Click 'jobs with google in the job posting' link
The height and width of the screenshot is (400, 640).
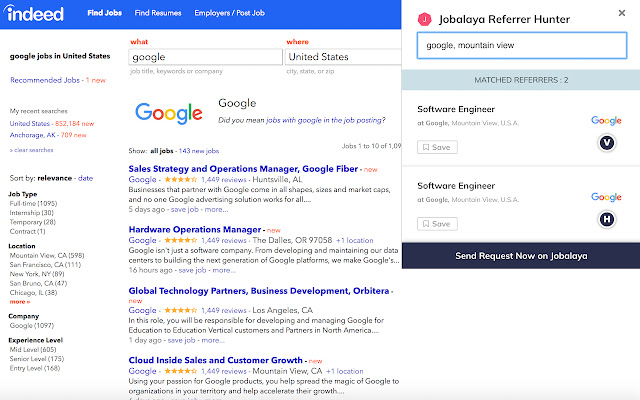coord(324,120)
